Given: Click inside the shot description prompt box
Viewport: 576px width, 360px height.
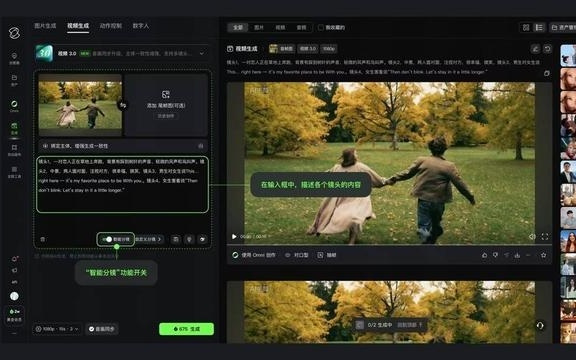Looking at the screenshot, I should [x=122, y=185].
